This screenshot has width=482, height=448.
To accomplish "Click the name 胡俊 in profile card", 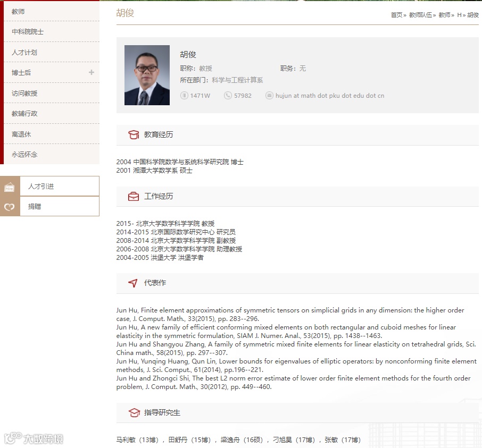I will 188,54.
